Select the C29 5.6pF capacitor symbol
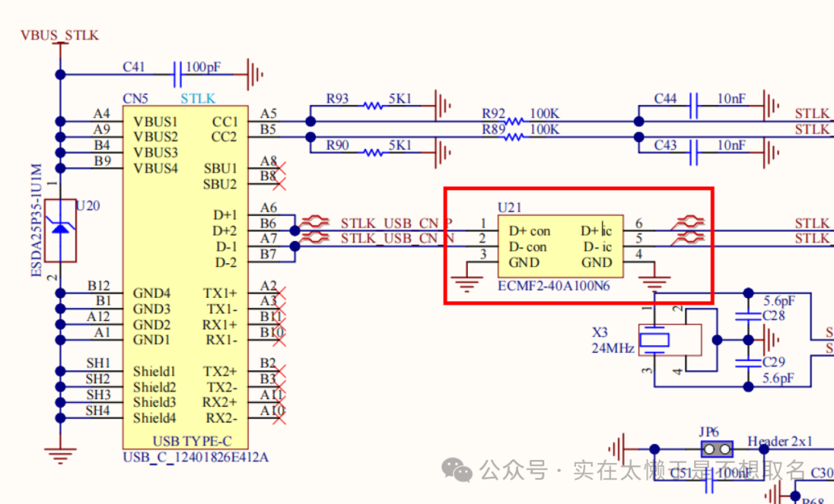The image size is (834, 504). (747, 362)
